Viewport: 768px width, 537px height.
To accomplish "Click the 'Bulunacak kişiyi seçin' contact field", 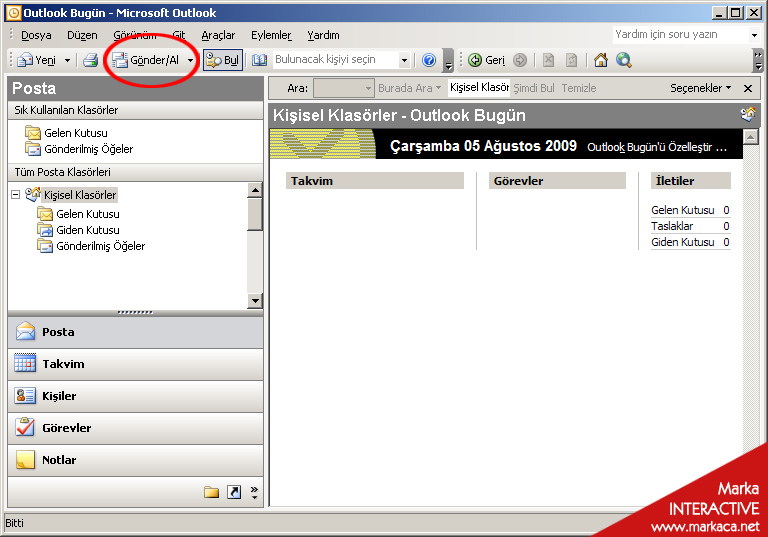I will [336, 60].
